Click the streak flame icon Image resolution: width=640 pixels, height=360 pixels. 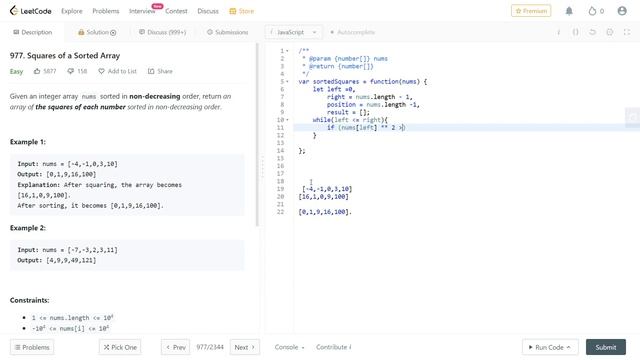592,11
